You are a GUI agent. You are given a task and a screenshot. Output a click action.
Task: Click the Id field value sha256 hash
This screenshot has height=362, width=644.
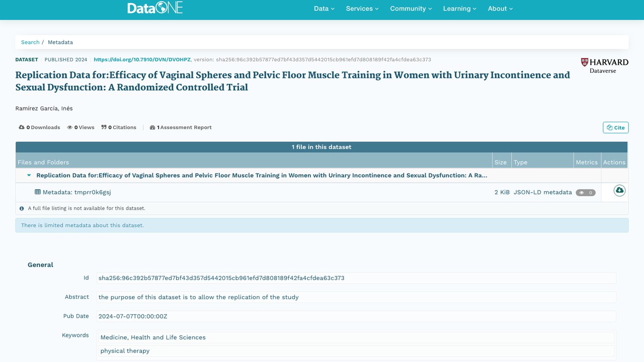(x=221, y=278)
